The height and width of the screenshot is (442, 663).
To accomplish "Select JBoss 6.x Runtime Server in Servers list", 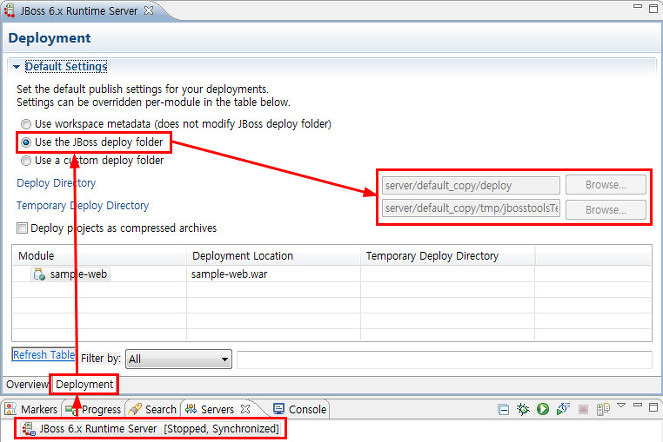I will pos(151,429).
